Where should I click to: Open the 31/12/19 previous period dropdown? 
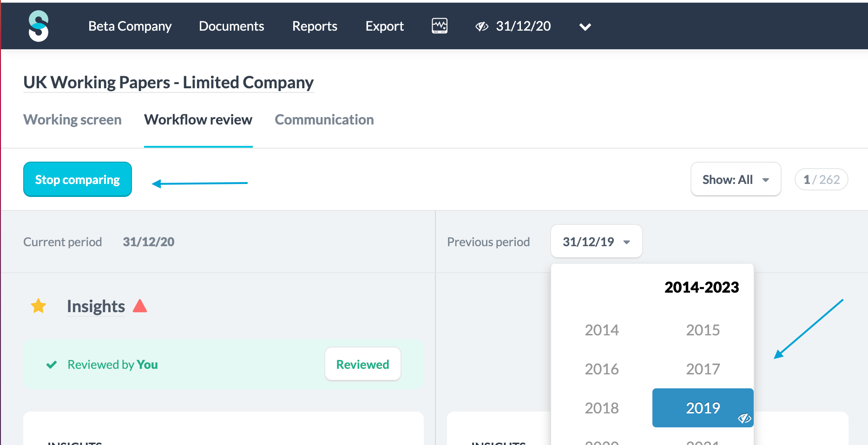(596, 242)
